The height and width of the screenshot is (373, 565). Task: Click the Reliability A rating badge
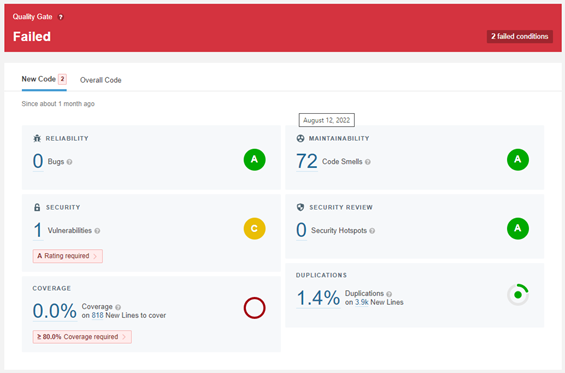[254, 159]
